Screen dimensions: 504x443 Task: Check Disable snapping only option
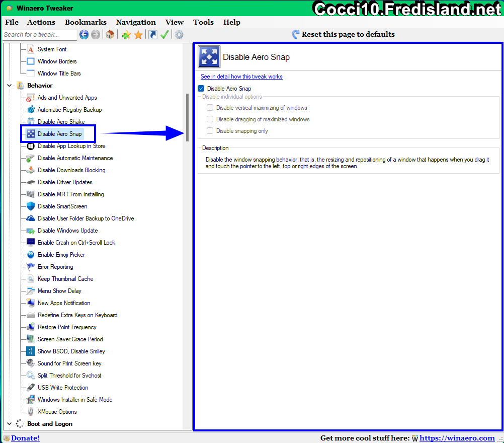coord(210,130)
